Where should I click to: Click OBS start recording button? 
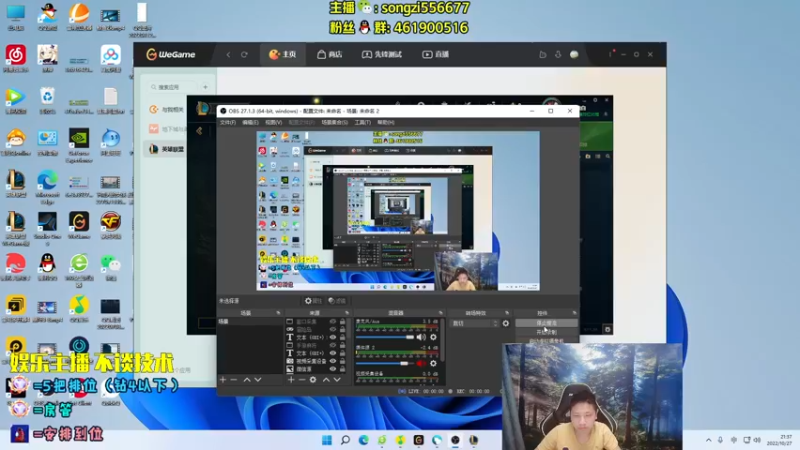click(546, 332)
